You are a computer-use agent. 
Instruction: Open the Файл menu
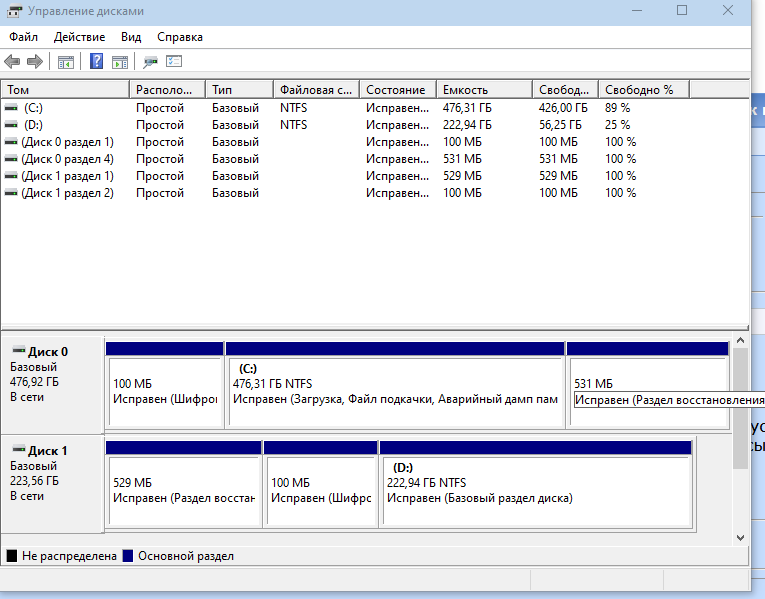(x=24, y=37)
